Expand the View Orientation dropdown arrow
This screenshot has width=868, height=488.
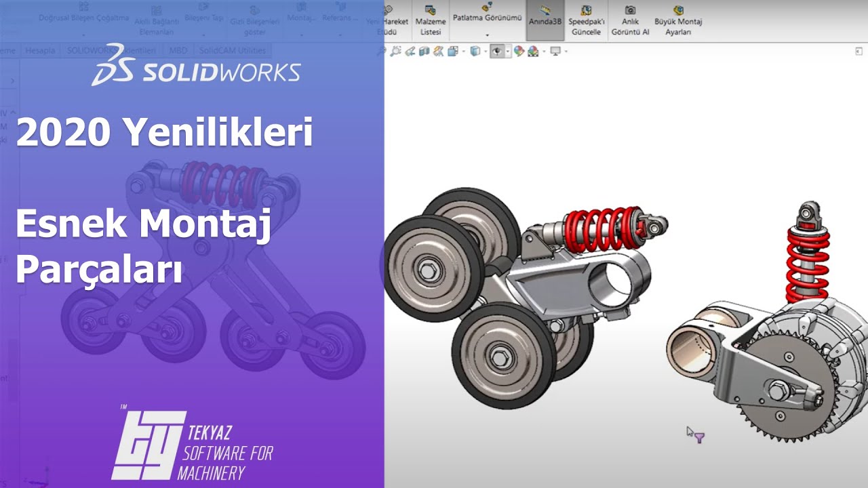(x=463, y=52)
